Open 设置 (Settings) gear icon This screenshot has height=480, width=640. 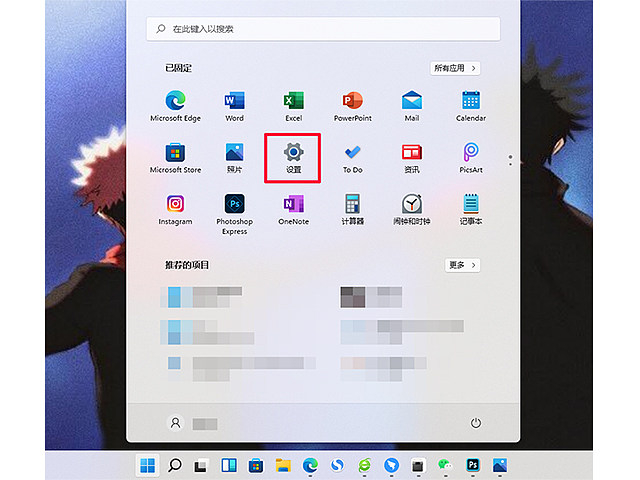[293, 158]
